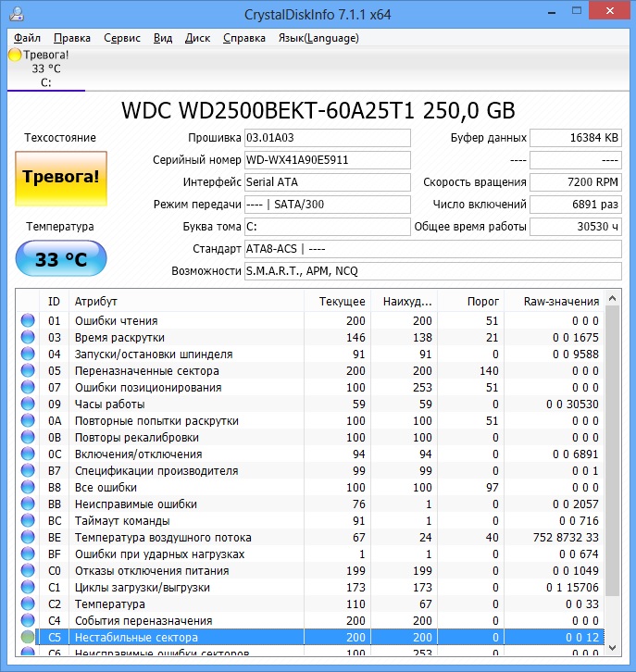Click the Интерфейс field Serial ATA
The width and height of the screenshot is (636, 672).
click(x=328, y=182)
